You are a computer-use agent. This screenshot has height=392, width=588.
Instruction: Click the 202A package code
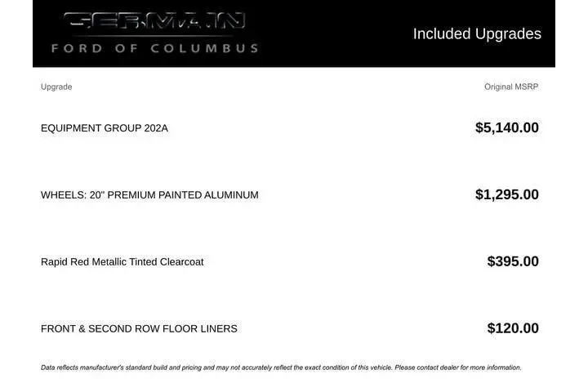(155, 128)
